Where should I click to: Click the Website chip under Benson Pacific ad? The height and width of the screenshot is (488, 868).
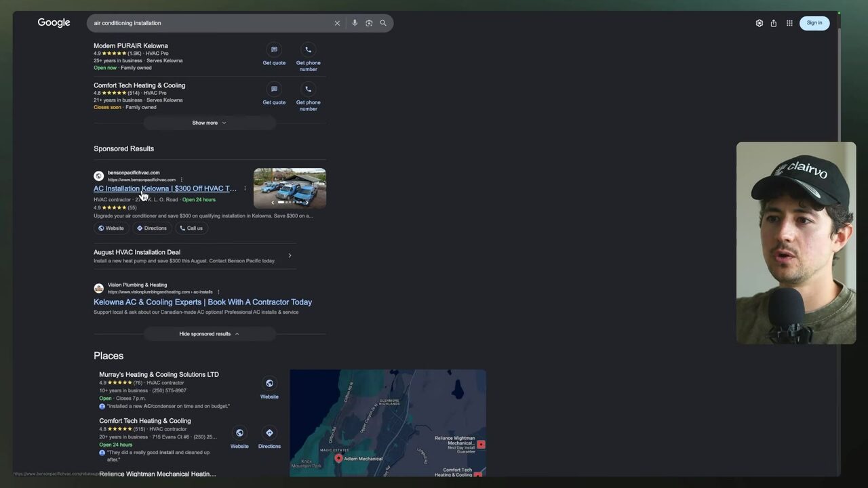click(111, 228)
